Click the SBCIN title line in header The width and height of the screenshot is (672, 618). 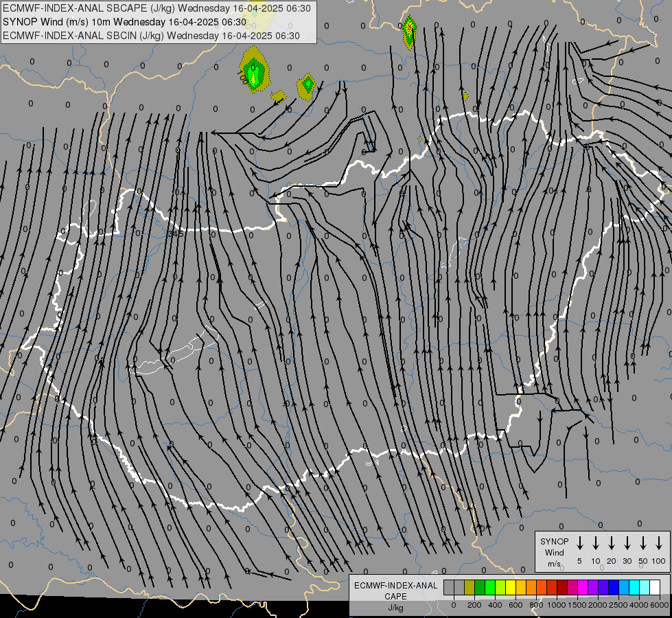[x=151, y=36]
